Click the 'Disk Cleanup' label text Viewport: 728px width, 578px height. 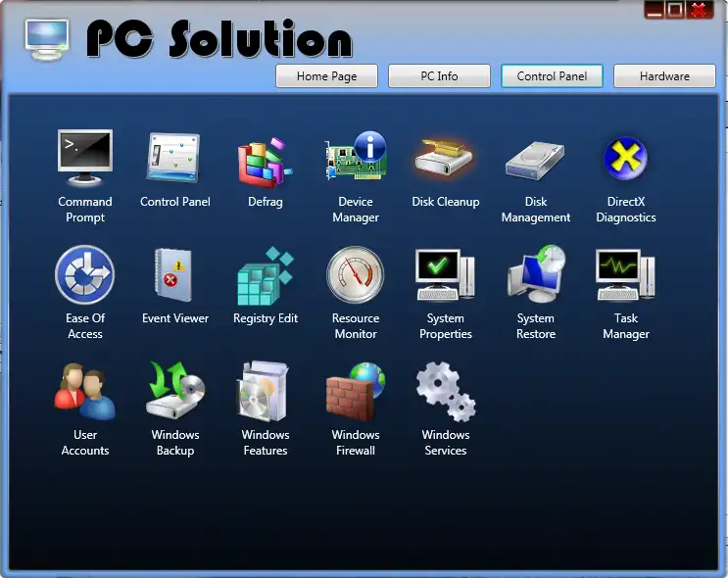446,202
